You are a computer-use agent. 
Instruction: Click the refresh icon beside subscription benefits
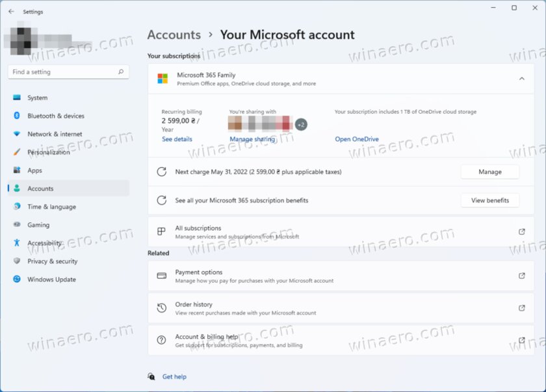click(x=162, y=200)
